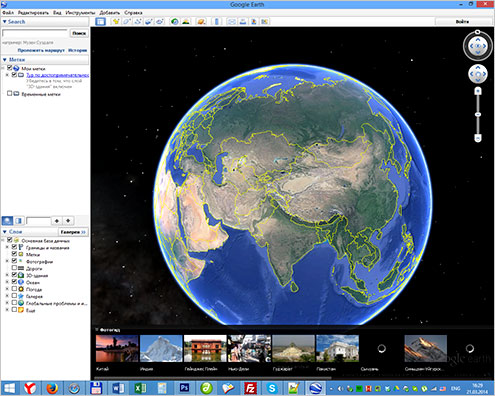
Task: Add a placemark with the yellow pin icon
Action: [115, 22]
